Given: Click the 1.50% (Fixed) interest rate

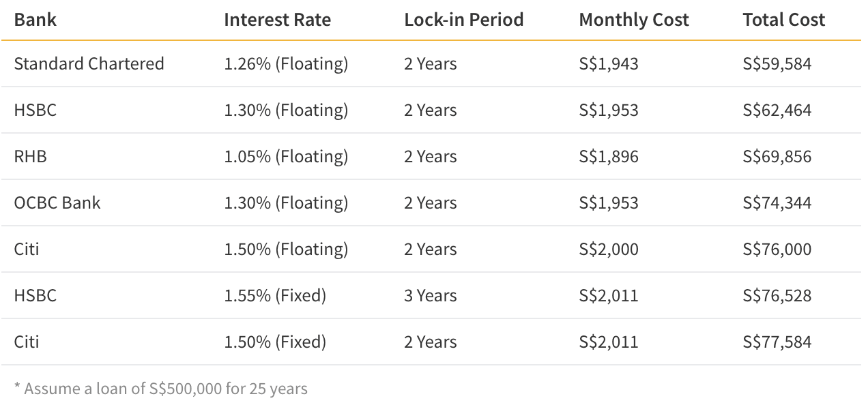Looking at the screenshot, I should (x=275, y=342).
